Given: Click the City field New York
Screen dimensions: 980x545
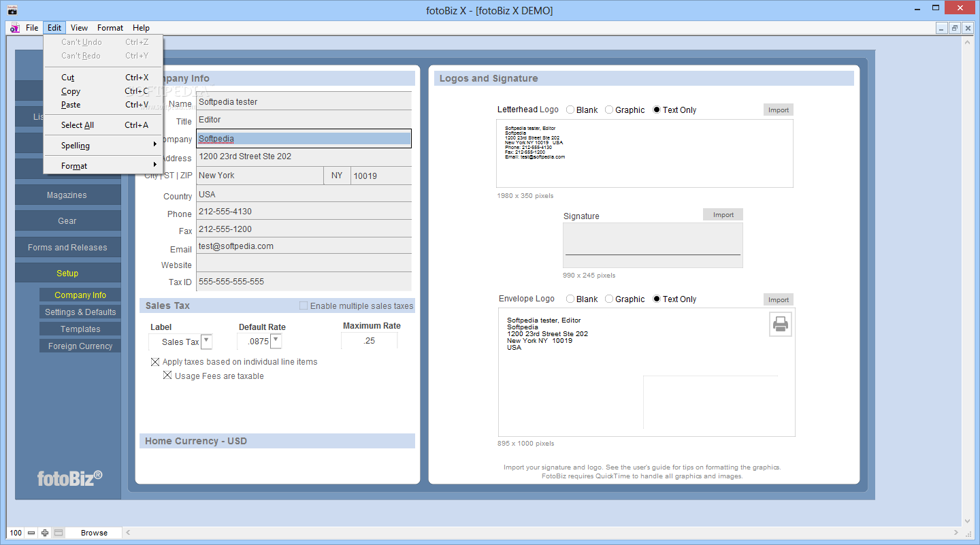Looking at the screenshot, I should pyautogui.click(x=260, y=176).
